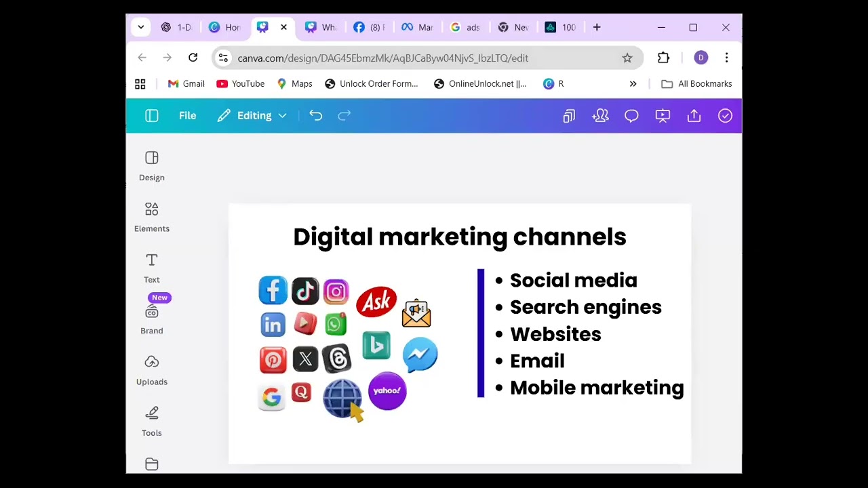Reload the Canva page

[193, 58]
